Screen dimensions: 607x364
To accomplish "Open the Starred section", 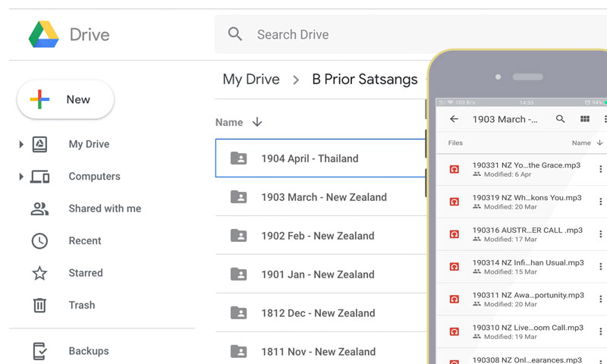I will pos(86,273).
